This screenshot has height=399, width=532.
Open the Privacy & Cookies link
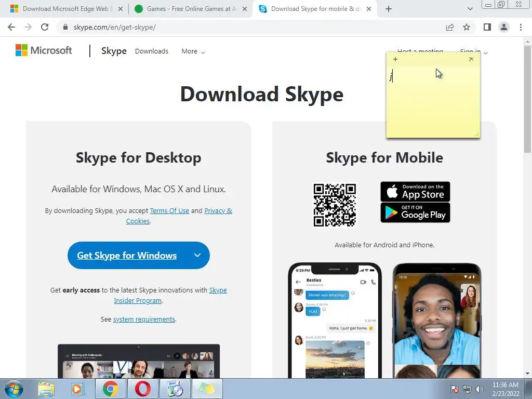179,216
